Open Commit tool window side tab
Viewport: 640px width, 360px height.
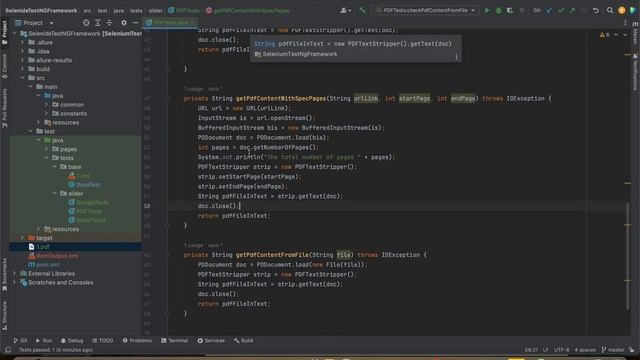pyautogui.click(x=4, y=65)
